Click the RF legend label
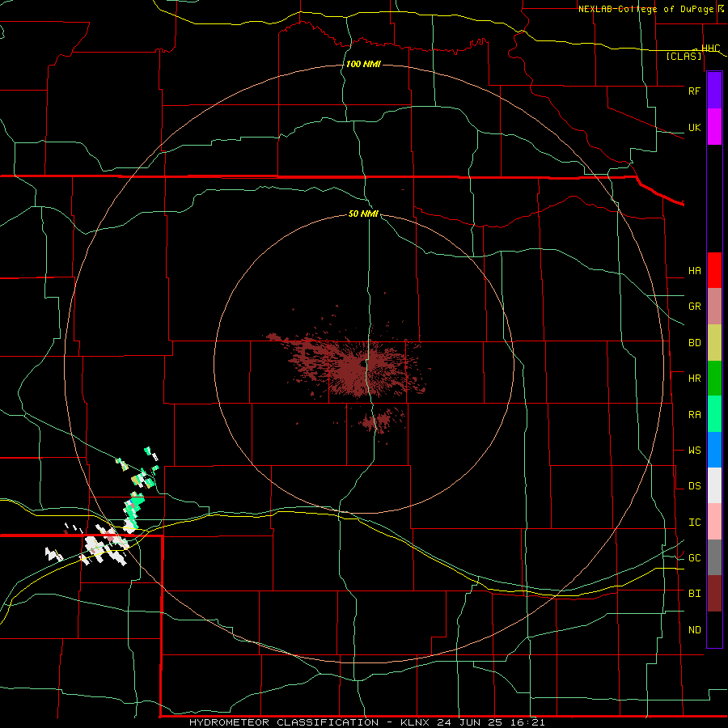 (x=694, y=91)
